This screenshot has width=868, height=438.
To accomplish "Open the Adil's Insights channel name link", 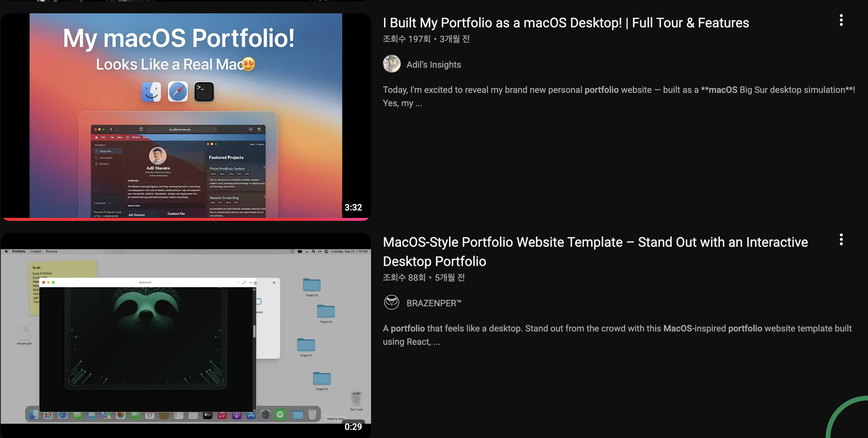I will click(x=434, y=65).
